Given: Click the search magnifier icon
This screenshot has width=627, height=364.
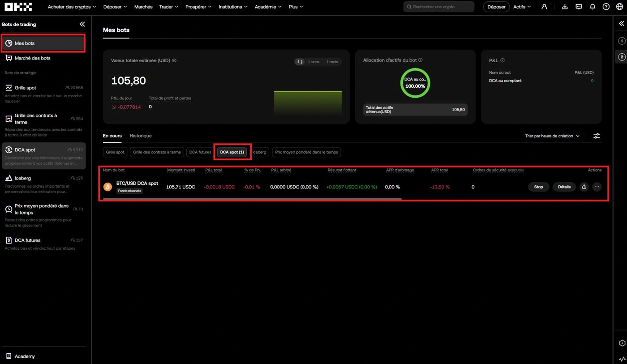Looking at the screenshot, I should pyautogui.click(x=409, y=7).
